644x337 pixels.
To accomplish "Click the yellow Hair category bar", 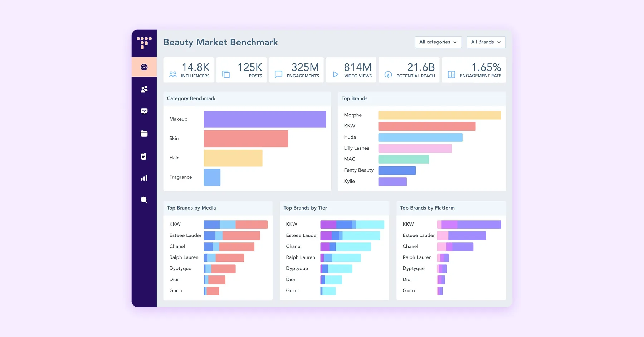I will click(x=233, y=158).
